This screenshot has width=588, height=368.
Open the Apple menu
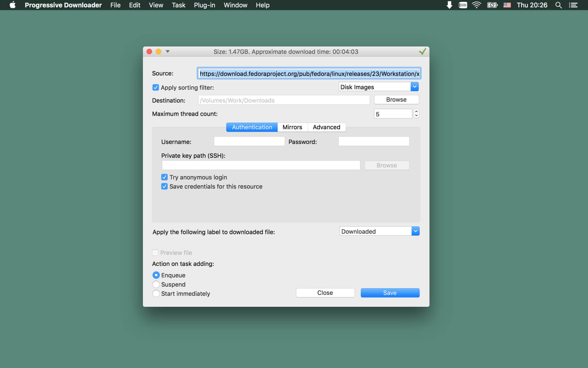coord(12,5)
